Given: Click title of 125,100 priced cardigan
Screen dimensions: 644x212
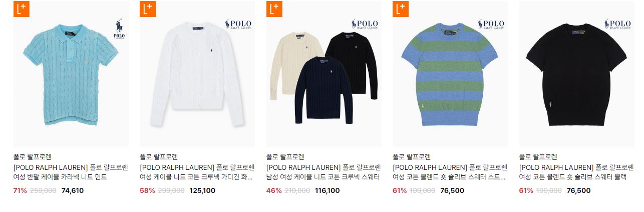Looking at the screenshot, I should tap(197, 172).
